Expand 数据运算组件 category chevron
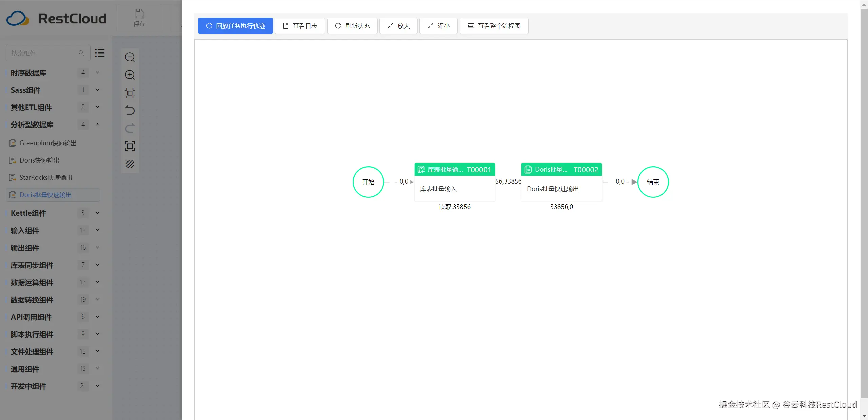 tap(97, 282)
